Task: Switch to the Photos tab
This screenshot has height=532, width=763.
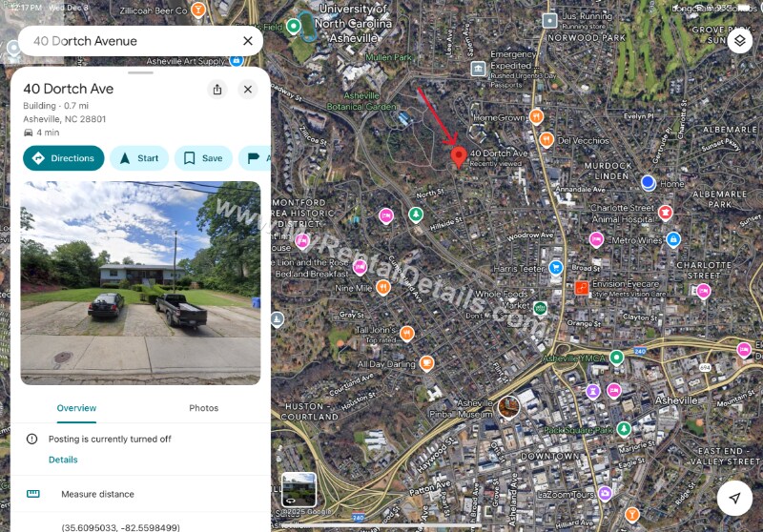Action: (203, 408)
